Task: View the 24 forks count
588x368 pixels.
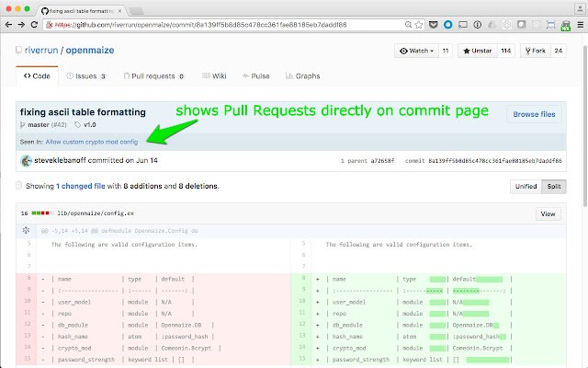Action: click(559, 51)
